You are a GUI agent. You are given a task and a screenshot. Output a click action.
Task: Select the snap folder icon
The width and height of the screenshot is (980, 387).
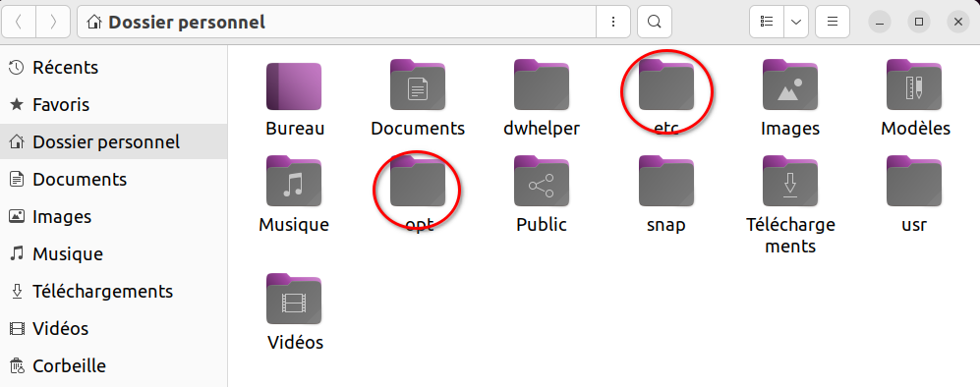(666, 181)
